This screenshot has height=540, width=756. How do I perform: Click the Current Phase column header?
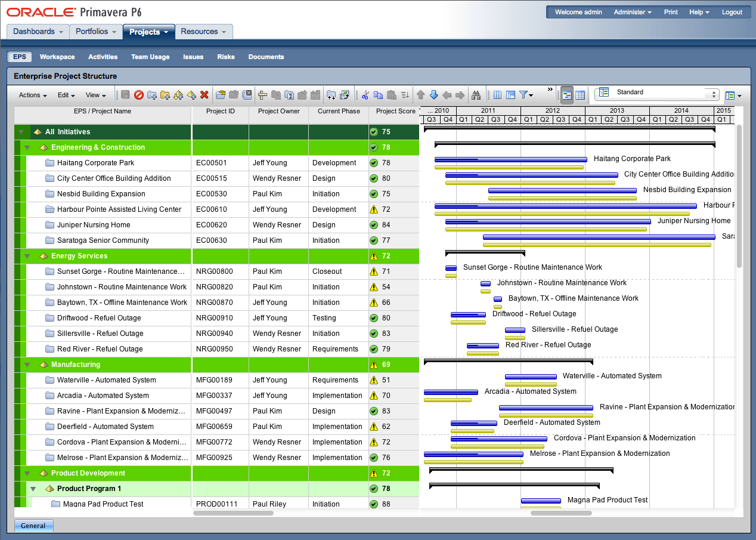point(339,111)
